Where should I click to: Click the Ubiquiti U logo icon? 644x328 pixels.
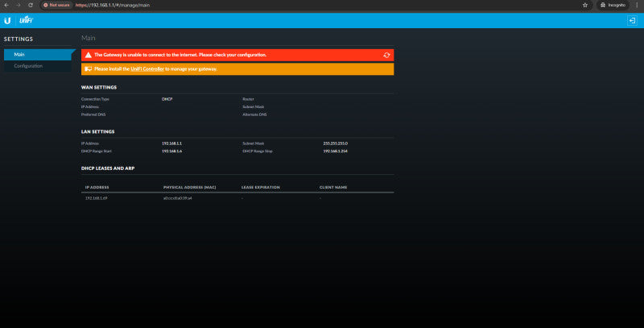tap(7, 21)
